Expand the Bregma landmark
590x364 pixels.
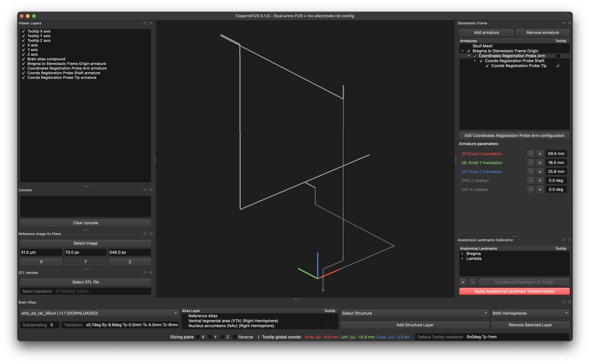pos(463,254)
